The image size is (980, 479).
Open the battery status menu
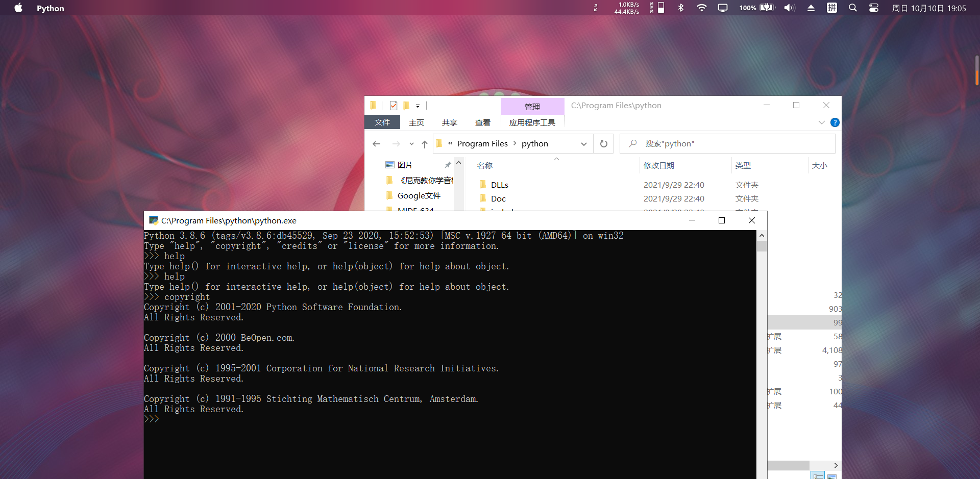point(757,8)
